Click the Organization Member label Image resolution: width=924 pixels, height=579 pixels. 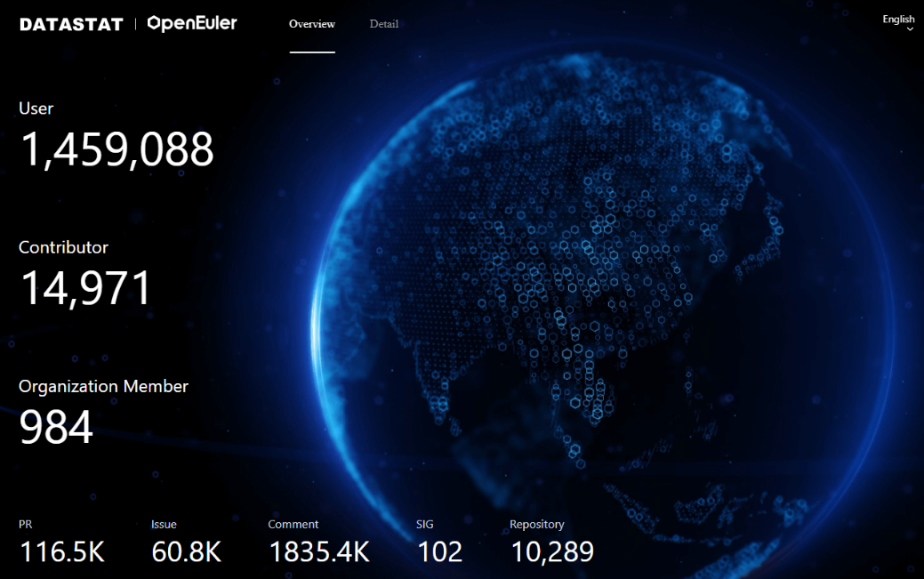pos(103,386)
